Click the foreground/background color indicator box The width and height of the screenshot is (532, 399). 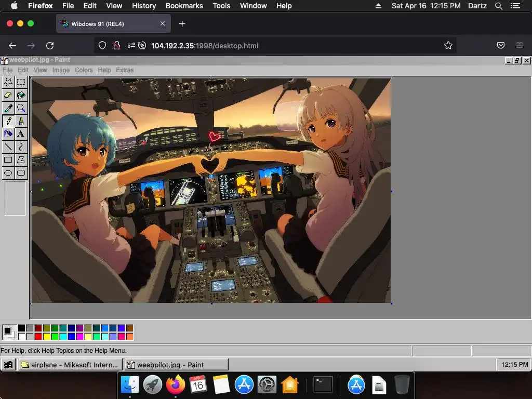click(x=9, y=332)
